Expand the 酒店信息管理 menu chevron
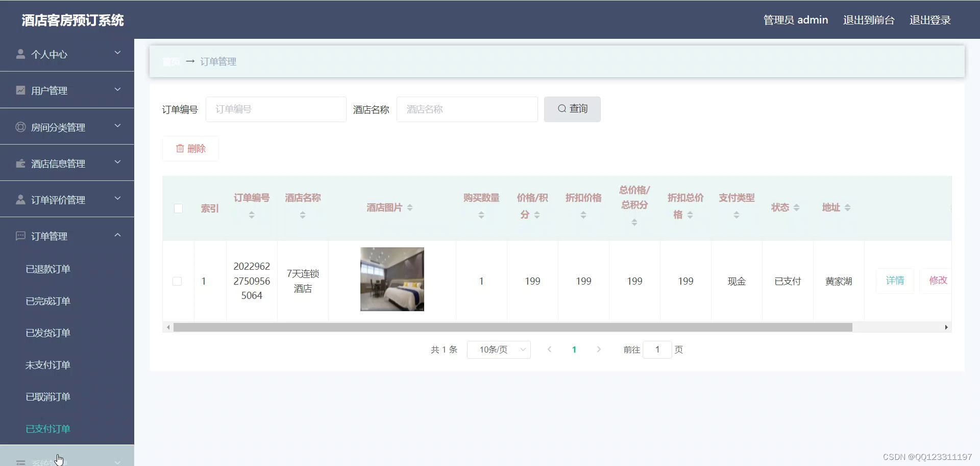The height and width of the screenshot is (466, 980). [x=117, y=162]
